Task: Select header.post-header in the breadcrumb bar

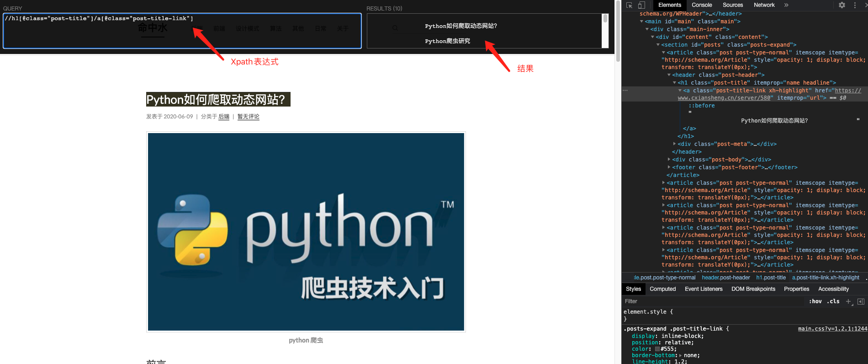Action: [726, 278]
